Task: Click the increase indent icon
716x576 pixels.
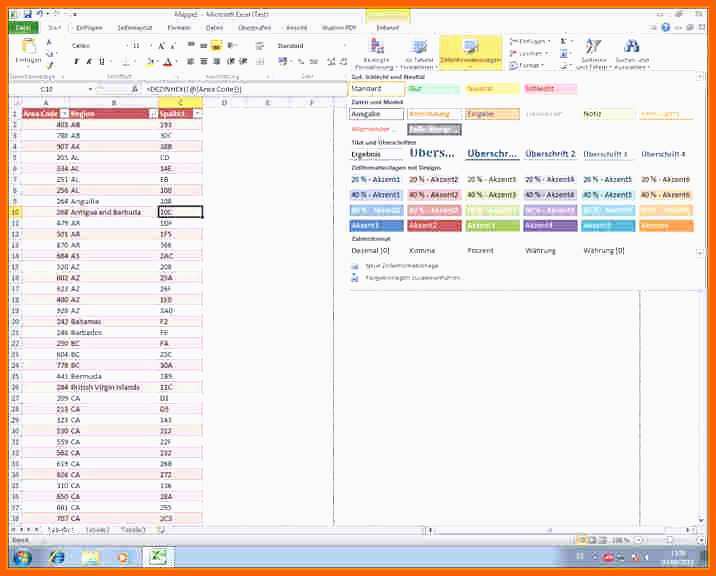Action: pyautogui.click(x=244, y=61)
